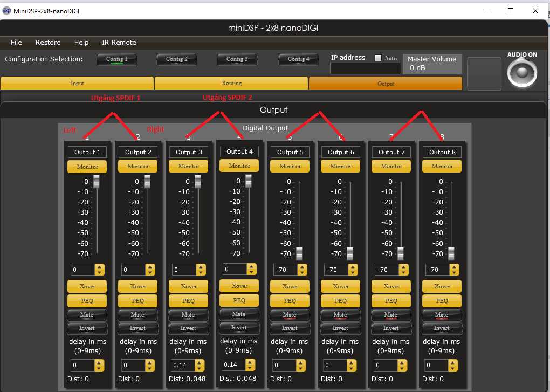
Task: Toggle Mute on Output 2
Action: [138, 315]
